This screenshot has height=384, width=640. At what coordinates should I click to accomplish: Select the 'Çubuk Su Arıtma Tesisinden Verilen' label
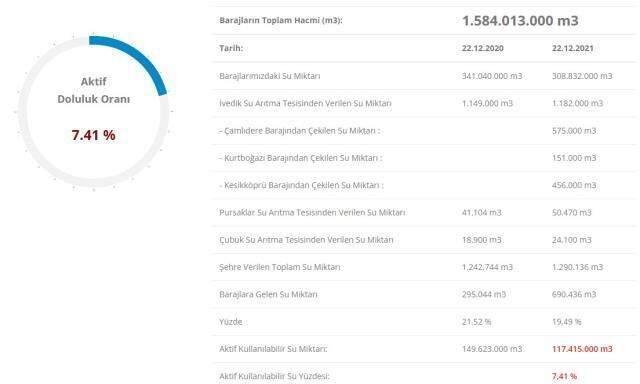pos(307,240)
